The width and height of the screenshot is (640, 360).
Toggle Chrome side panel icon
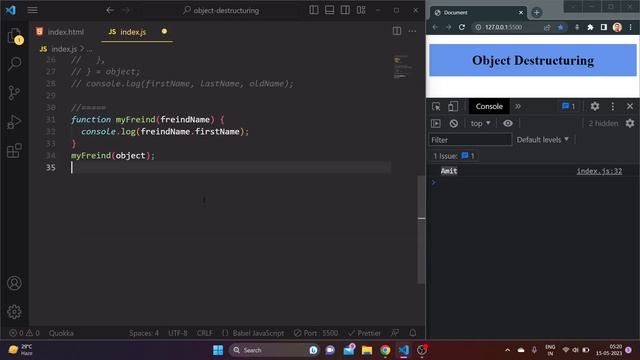[x=604, y=27]
